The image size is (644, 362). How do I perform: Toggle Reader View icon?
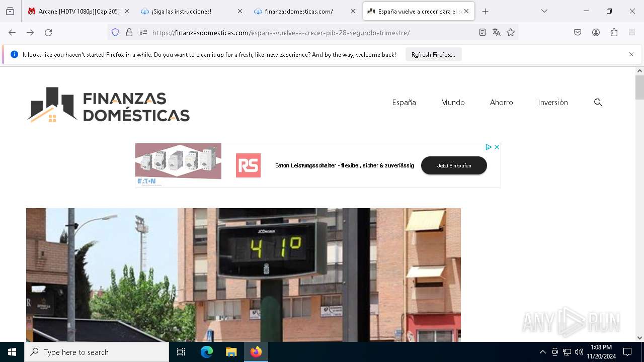(x=482, y=32)
